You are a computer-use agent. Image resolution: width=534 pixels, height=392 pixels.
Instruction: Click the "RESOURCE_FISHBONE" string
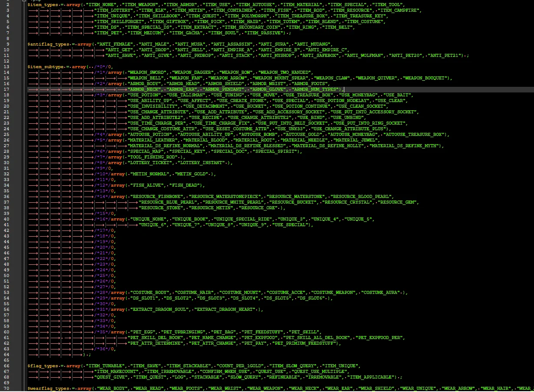click(157, 196)
